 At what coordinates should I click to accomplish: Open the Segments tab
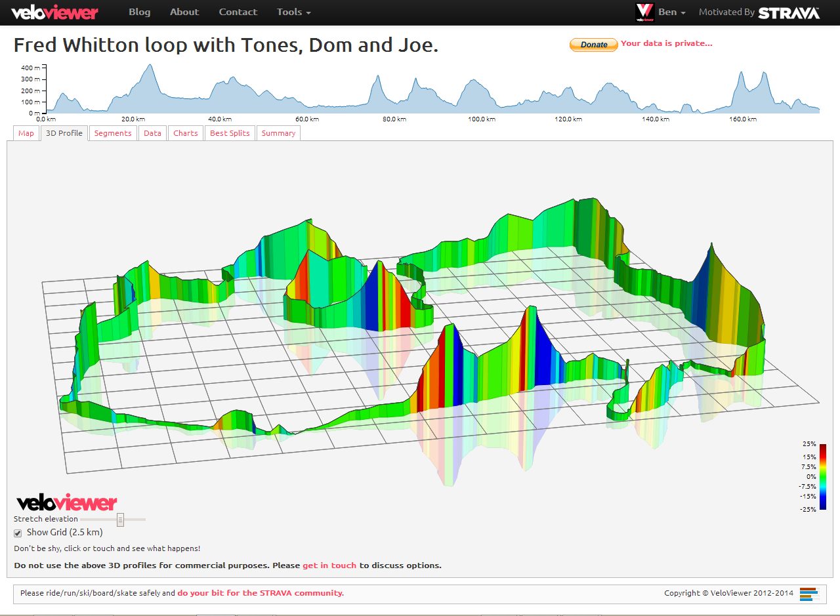pyautogui.click(x=112, y=133)
